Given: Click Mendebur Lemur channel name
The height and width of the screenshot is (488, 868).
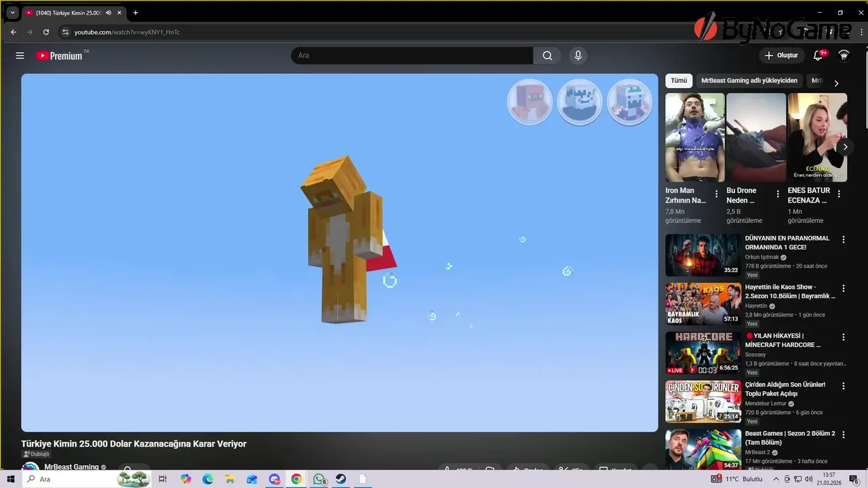Looking at the screenshot, I should pos(766,404).
